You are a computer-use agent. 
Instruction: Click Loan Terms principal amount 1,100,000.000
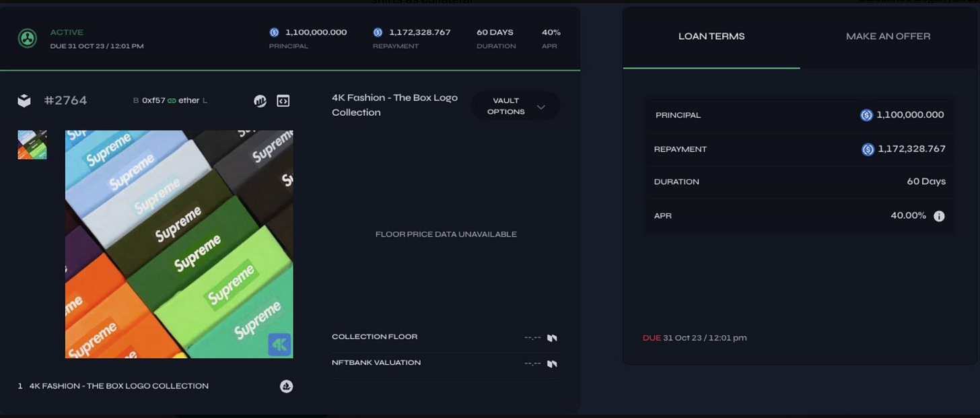[x=910, y=115]
